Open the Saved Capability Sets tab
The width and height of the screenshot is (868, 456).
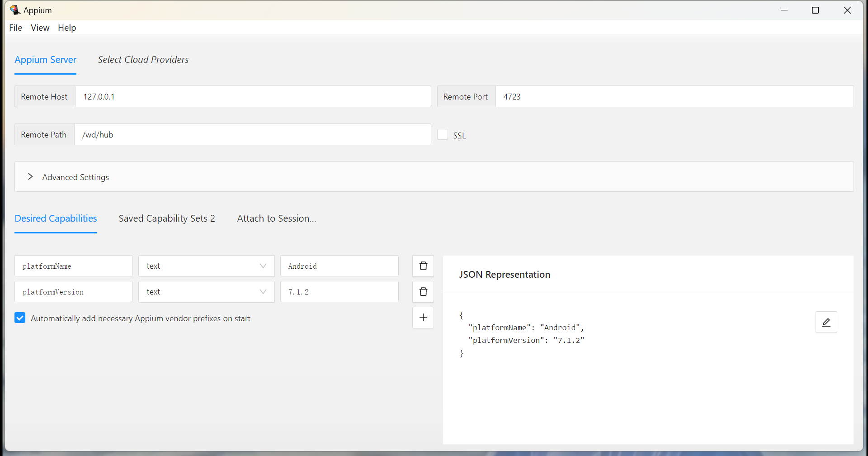167,218
